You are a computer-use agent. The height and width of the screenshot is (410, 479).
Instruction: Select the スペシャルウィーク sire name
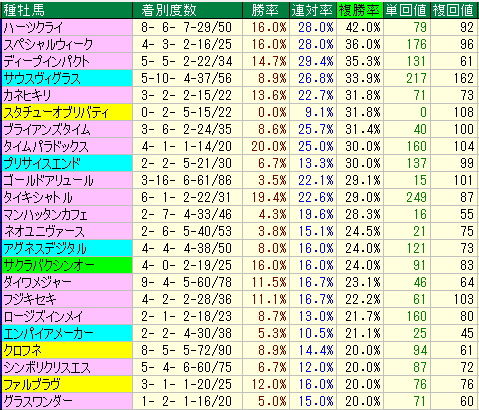48,44
